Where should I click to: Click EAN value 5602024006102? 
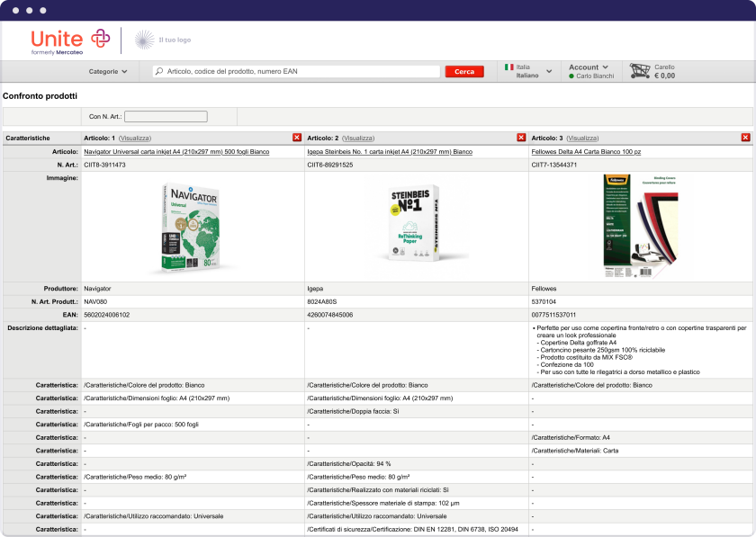[x=106, y=315]
